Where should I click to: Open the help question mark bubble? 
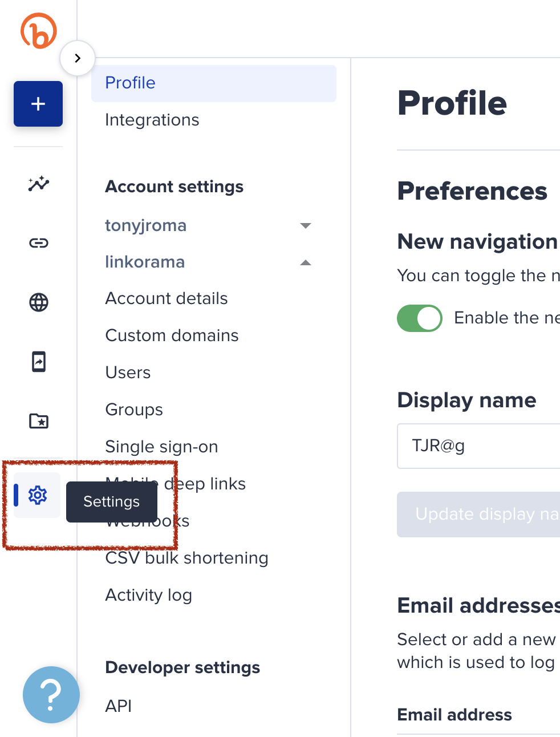click(51, 695)
